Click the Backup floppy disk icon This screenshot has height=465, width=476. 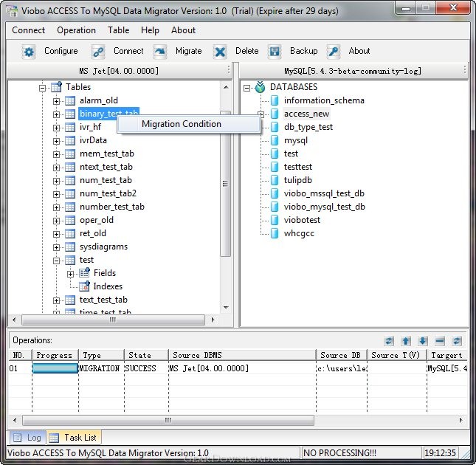pyautogui.click(x=275, y=52)
